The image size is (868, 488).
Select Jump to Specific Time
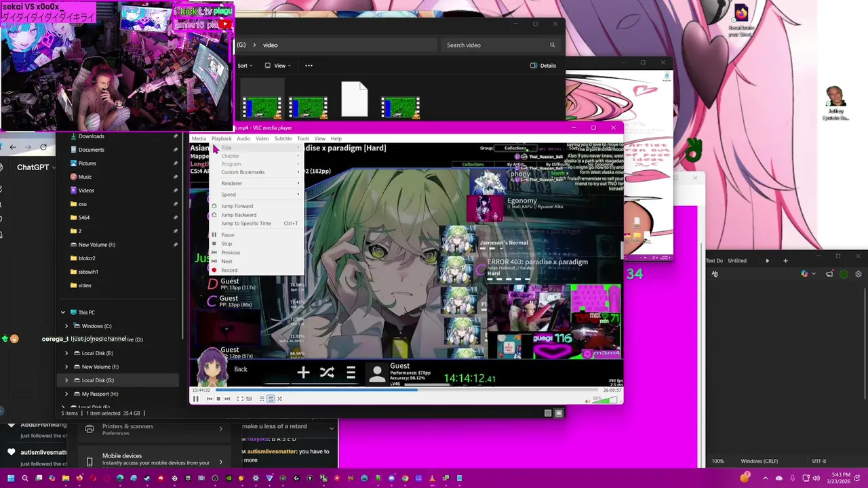(x=256, y=224)
